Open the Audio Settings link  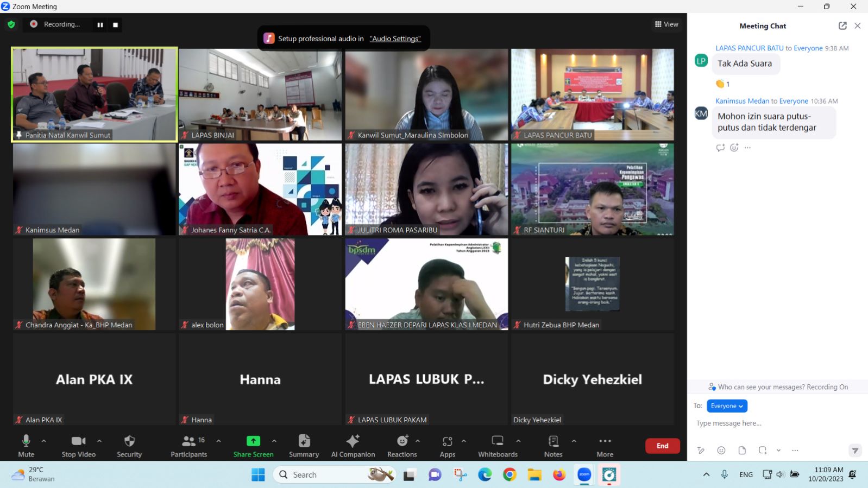tap(395, 39)
